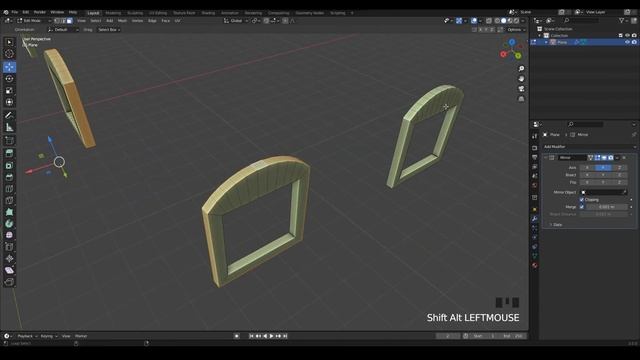Toggle Collection visibility eye in outliner
The image size is (640, 360).
pos(627,36)
